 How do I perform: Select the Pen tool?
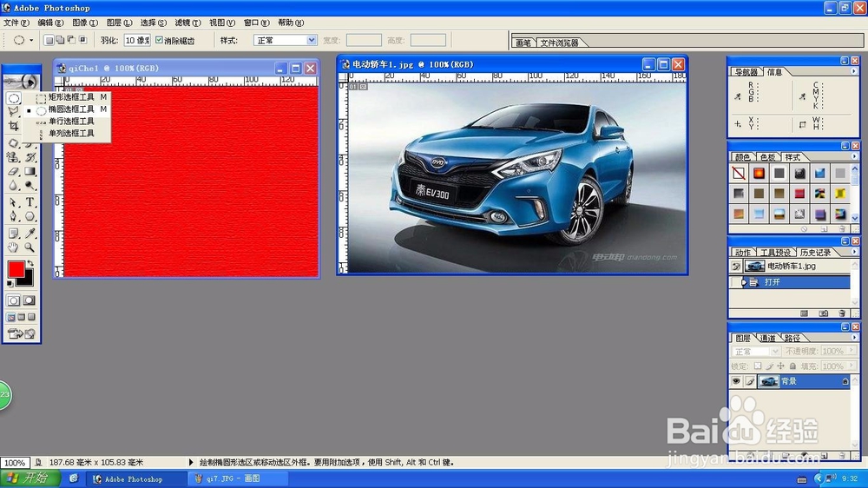(x=13, y=216)
